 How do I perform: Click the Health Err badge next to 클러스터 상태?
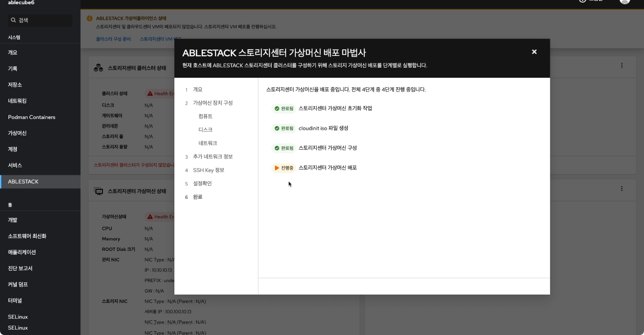(x=160, y=94)
